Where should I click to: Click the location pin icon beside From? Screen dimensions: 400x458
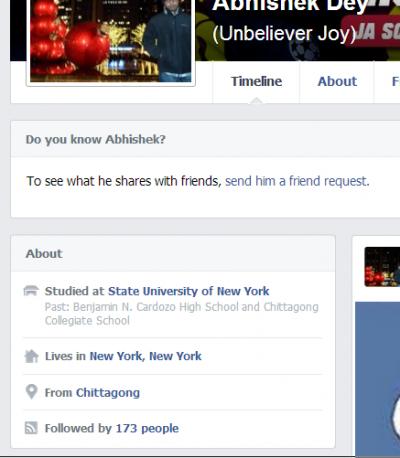click(31, 392)
